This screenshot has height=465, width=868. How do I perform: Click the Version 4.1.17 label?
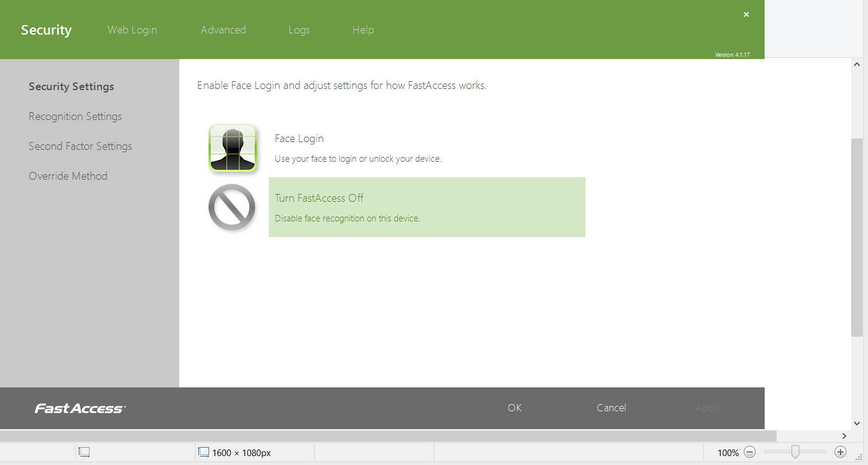click(732, 54)
